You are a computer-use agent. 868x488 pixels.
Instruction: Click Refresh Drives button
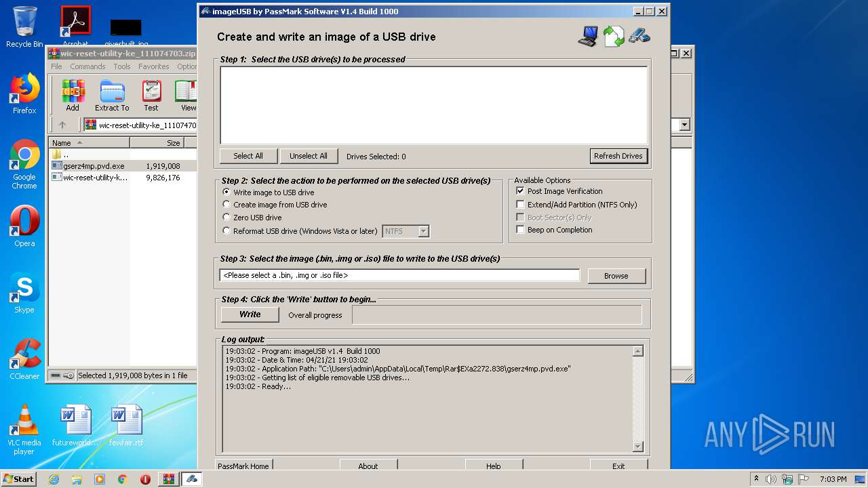[618, 156]
